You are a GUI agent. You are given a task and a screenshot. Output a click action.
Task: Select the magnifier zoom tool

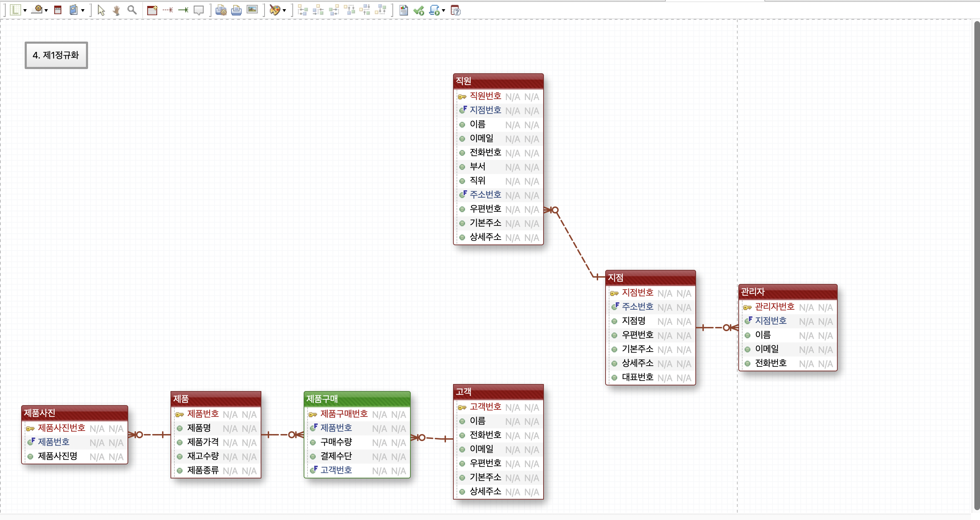pyautogui.click(x=132, y=10)
